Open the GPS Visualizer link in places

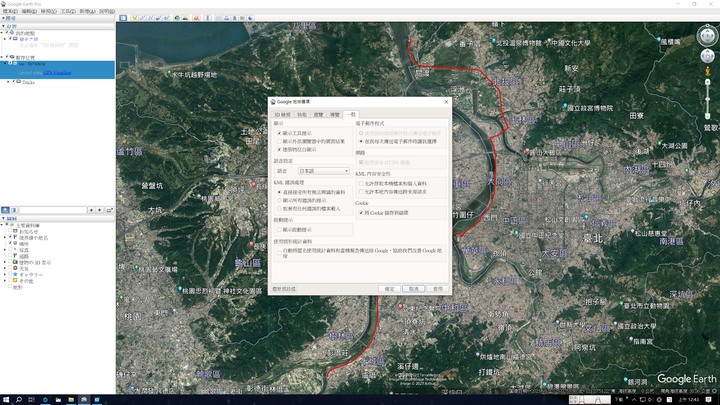click(57, 73)
